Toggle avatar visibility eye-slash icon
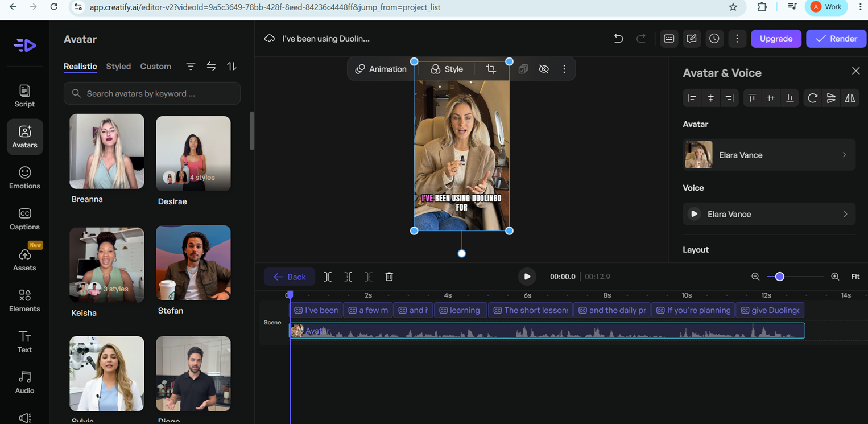Viewport: 868px width, 424px height. tap(544, 69)
